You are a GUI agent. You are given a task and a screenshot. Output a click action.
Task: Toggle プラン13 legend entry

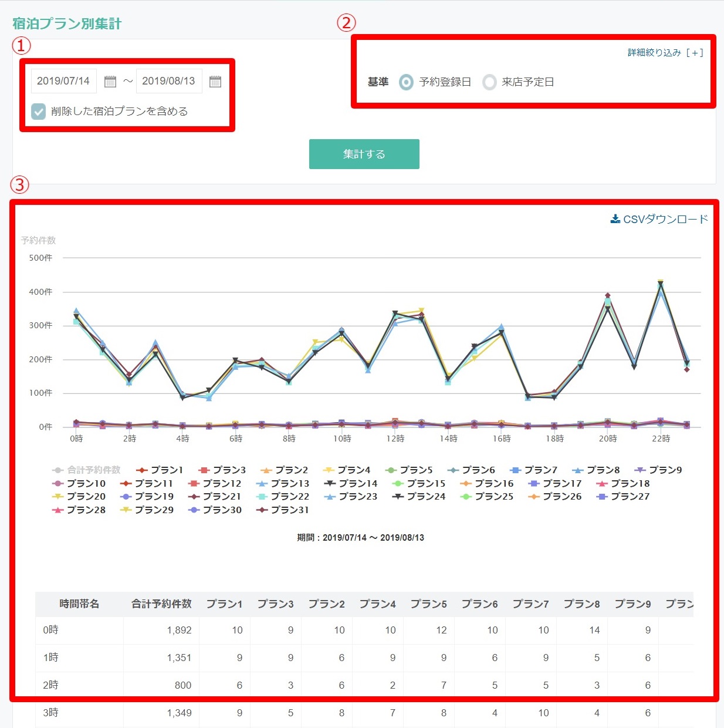[x=283, y=483]
